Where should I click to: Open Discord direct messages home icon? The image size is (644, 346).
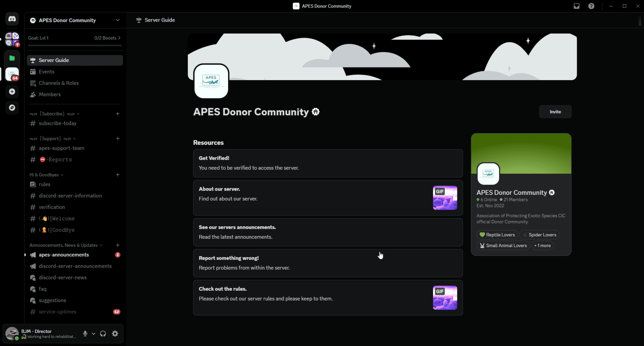coord(12,19)
